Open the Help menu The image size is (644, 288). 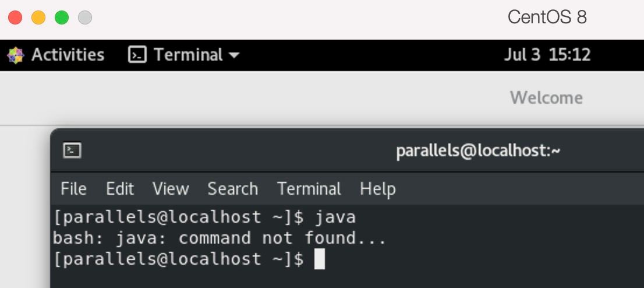[377, 189]
